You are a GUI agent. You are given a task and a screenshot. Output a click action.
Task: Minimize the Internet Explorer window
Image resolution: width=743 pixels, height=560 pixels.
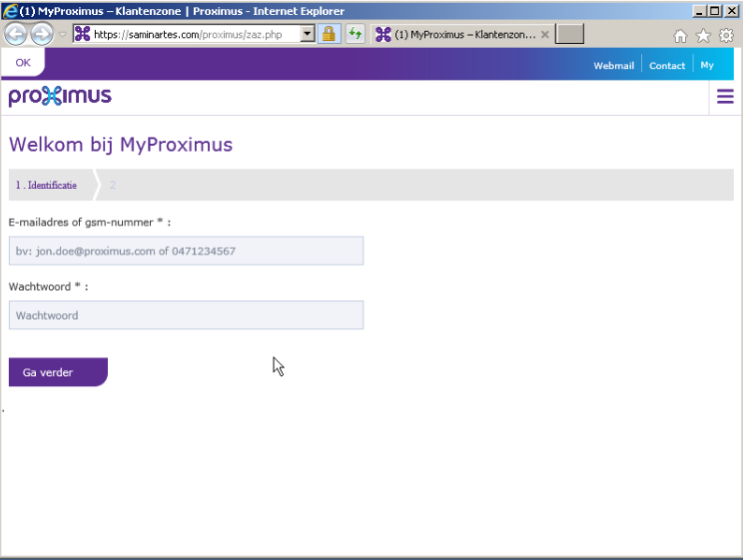pyautogui.click(x=699, y=10)
